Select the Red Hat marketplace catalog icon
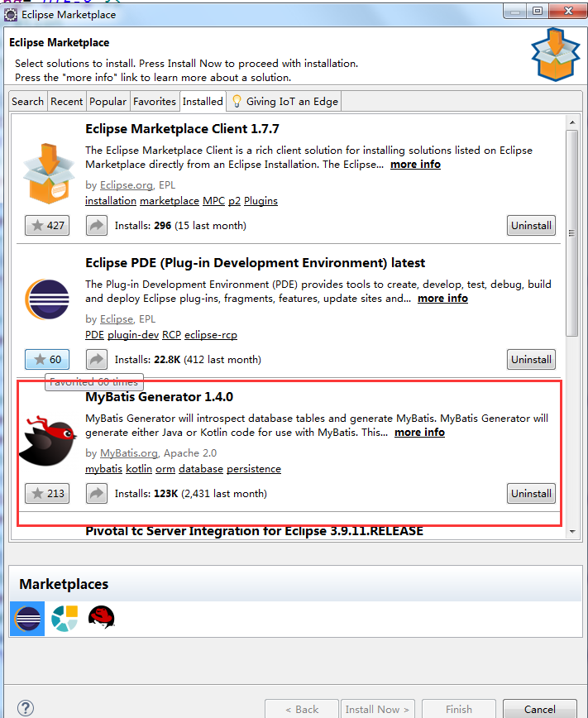Viewport: 588px width, 718px height. click(x=101, y=617)
